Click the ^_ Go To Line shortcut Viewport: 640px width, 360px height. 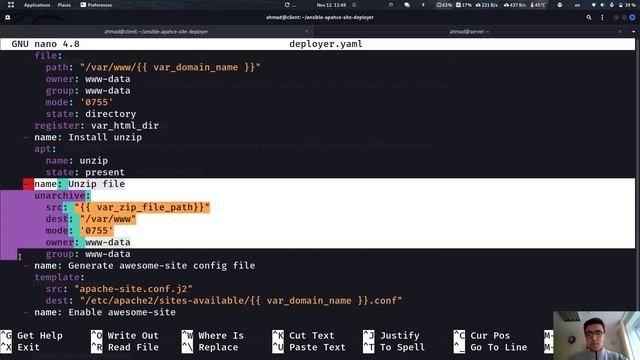(491, 347)
